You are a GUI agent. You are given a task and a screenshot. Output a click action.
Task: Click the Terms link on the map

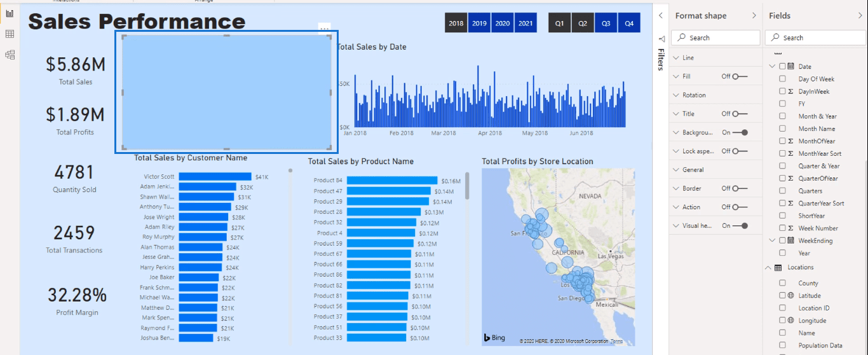(x=617, y=342)
